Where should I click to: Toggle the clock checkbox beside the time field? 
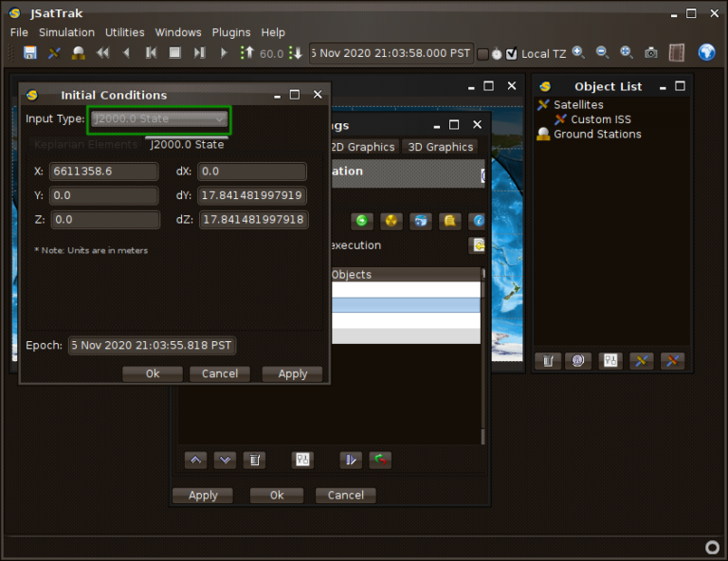(483, 54)
